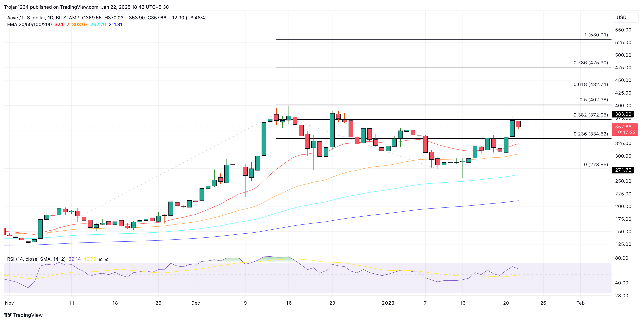
Task: Click the Fibonacci 1 (530.91) level label
Action: click(596, 35)
